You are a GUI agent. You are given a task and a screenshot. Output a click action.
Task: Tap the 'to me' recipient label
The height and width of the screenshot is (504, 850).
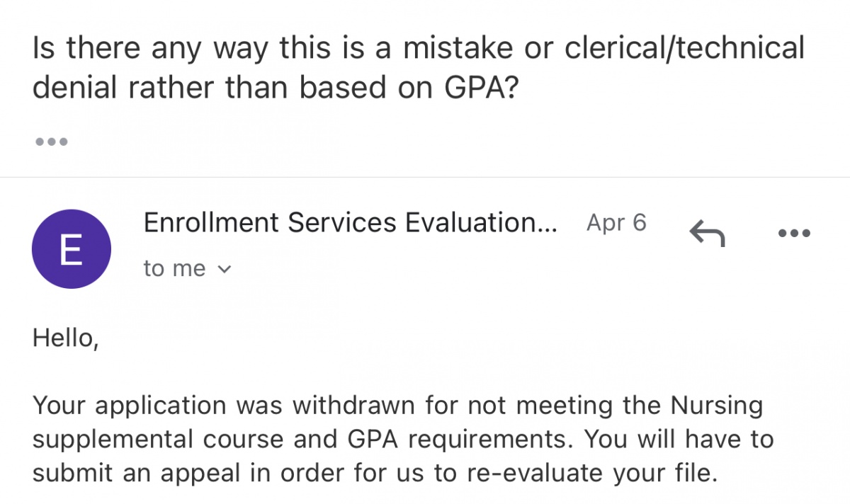point(174,268)
